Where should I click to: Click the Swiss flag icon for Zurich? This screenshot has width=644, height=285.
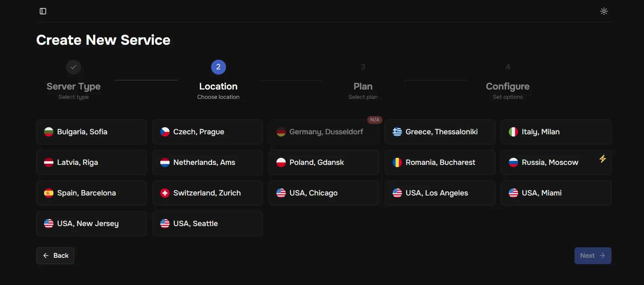pyautogui.click(x=165, y=193)
